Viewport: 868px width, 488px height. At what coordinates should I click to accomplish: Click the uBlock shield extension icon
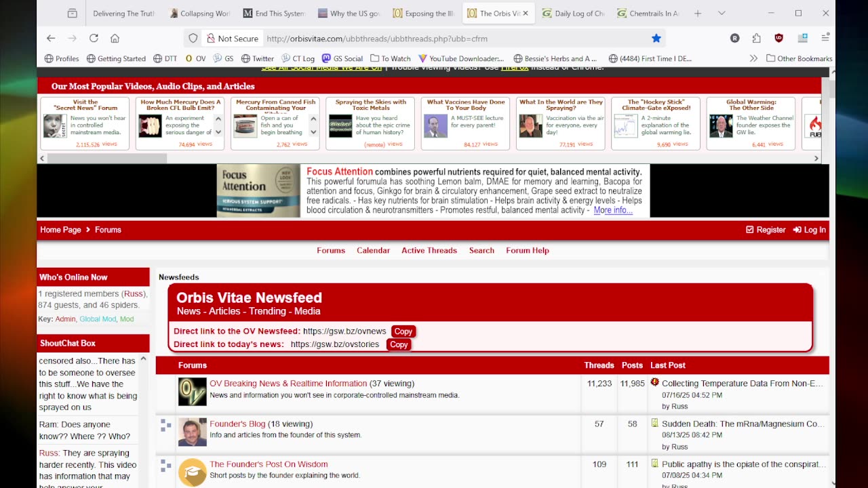click(779, 39)
